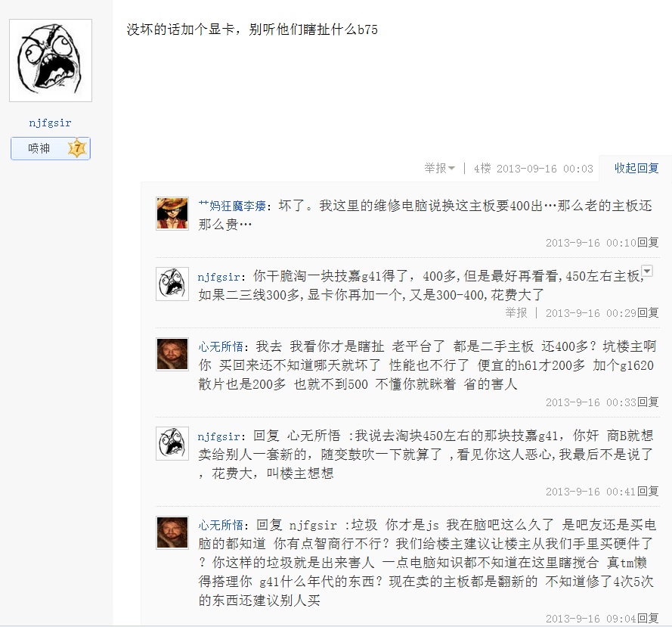This screenshot has height=627, width=672.
Task: Click 回复 on the 00:10 comment
Action: [x=648, y=243]
